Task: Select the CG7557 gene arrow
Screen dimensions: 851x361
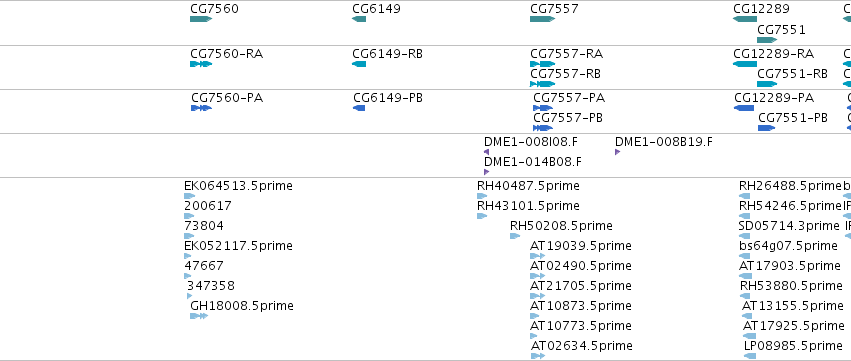Action: [x=542, y=19]
